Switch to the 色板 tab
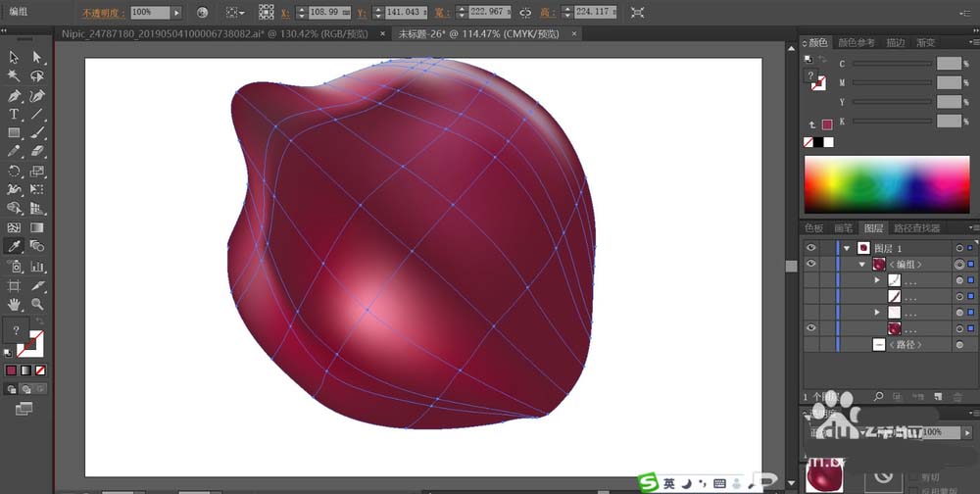This screenshot has height=494, width=980. pos(813,227)
